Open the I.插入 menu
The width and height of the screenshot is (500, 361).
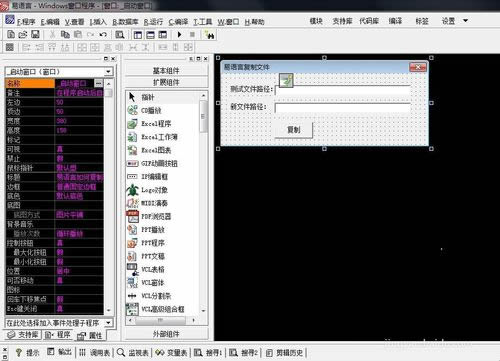98,22
